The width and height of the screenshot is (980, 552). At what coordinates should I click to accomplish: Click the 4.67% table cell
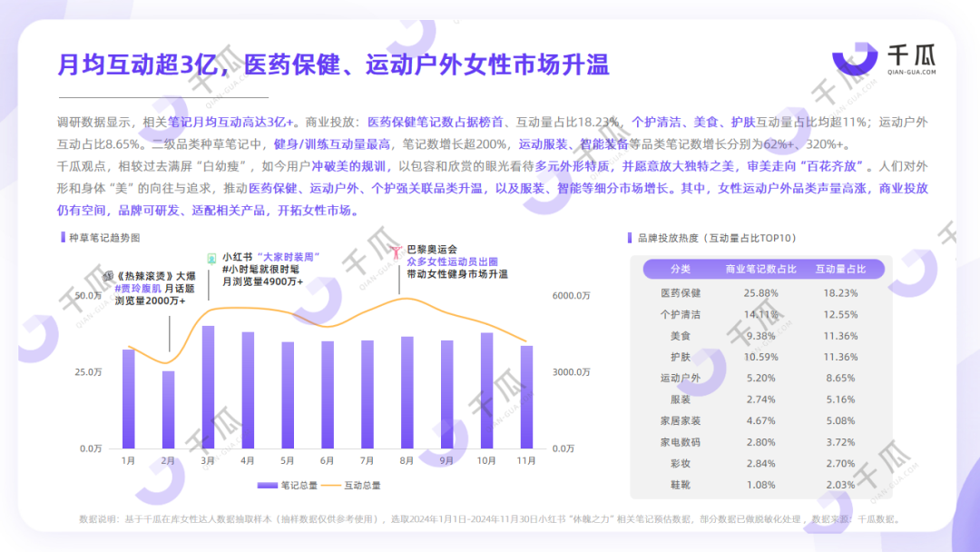[x=760, y=420]
